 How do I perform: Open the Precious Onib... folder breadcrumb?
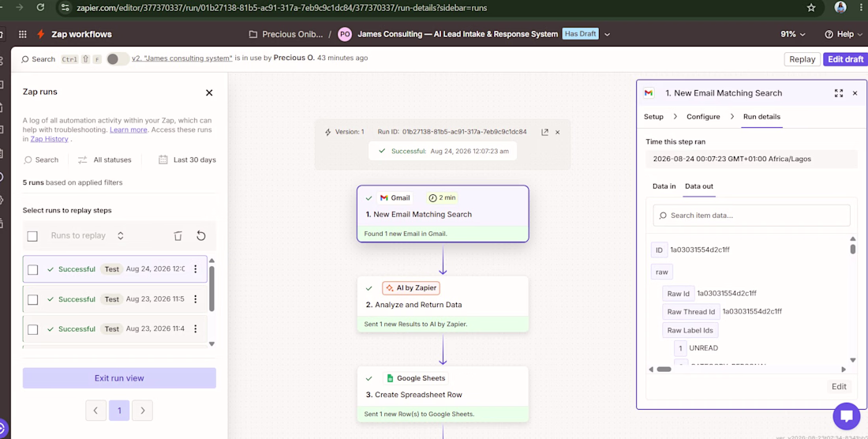(286, 34)
